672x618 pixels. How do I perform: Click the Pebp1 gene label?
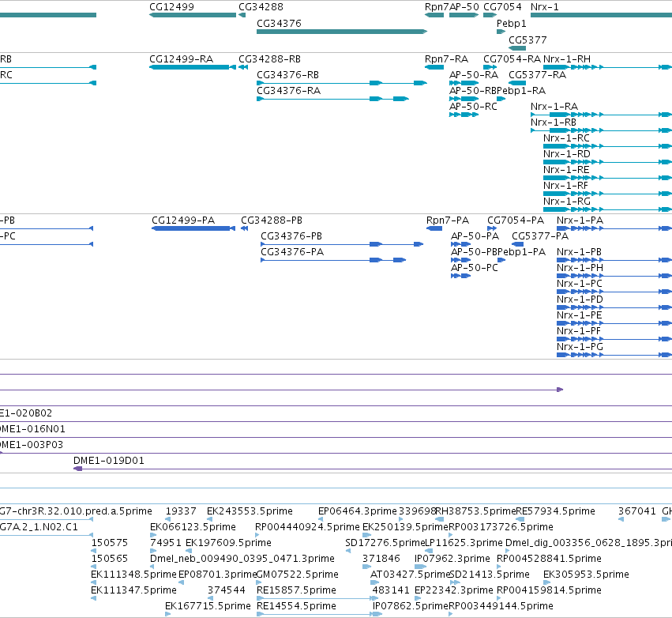(x=511, y=24)
